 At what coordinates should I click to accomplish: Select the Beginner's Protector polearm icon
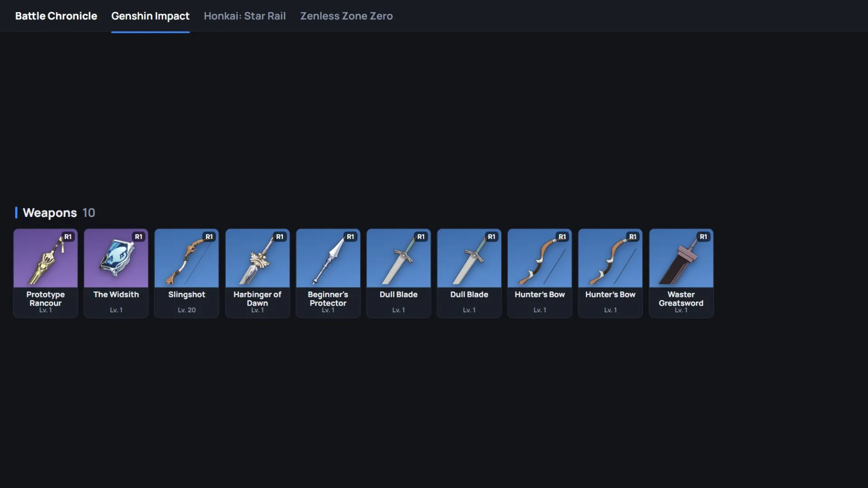(328, 258)
